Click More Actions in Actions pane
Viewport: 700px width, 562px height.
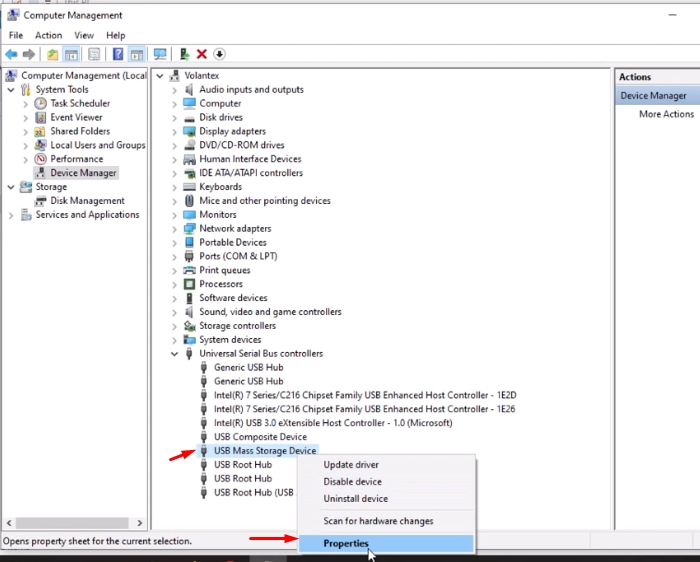point(667,114)
